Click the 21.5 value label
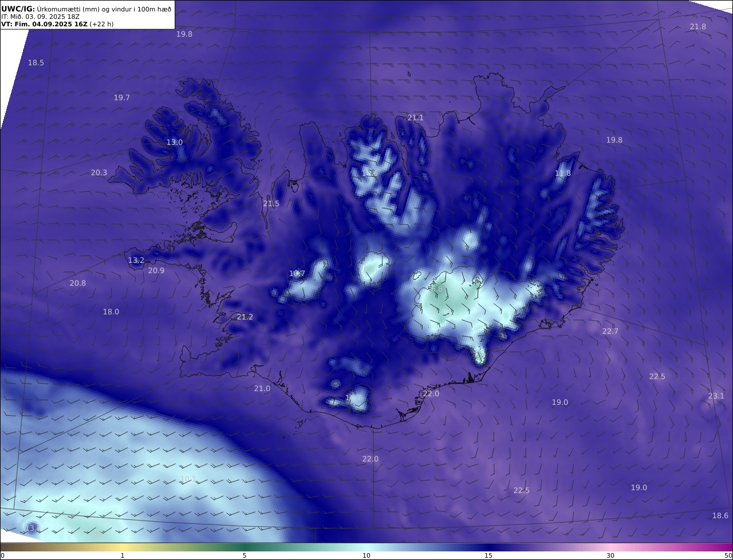Image resolution: width=733 pixels, height=560 pixels. pyautogui.click(x=271, y=204)
